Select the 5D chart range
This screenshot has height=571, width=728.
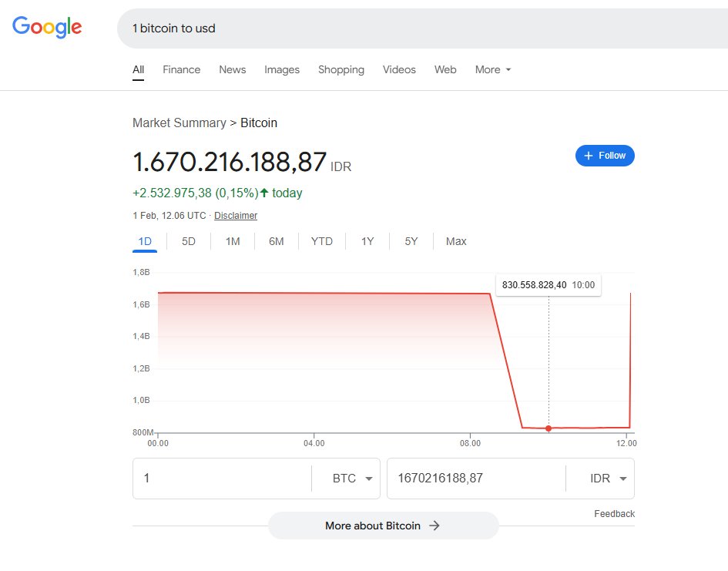(189, 241)
